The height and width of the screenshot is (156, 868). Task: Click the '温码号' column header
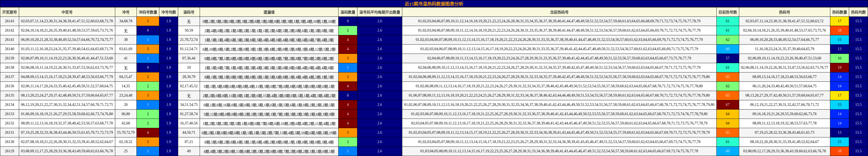pos(189,12)
